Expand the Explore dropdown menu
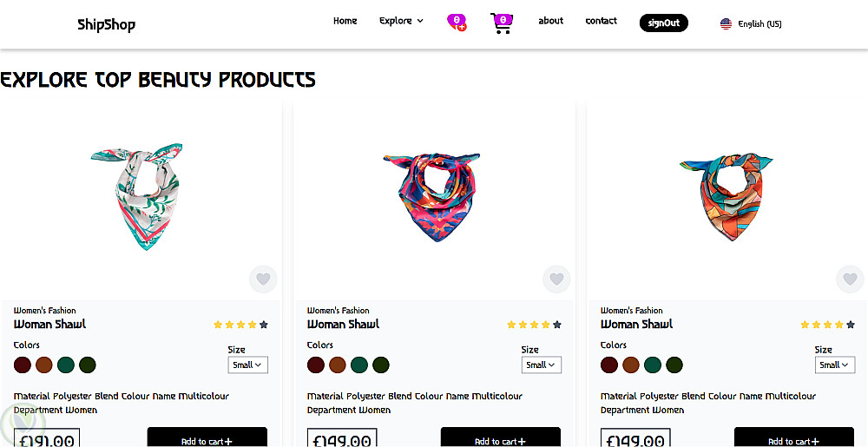Viewport: 868px width, 447px height. pos(401,21)
